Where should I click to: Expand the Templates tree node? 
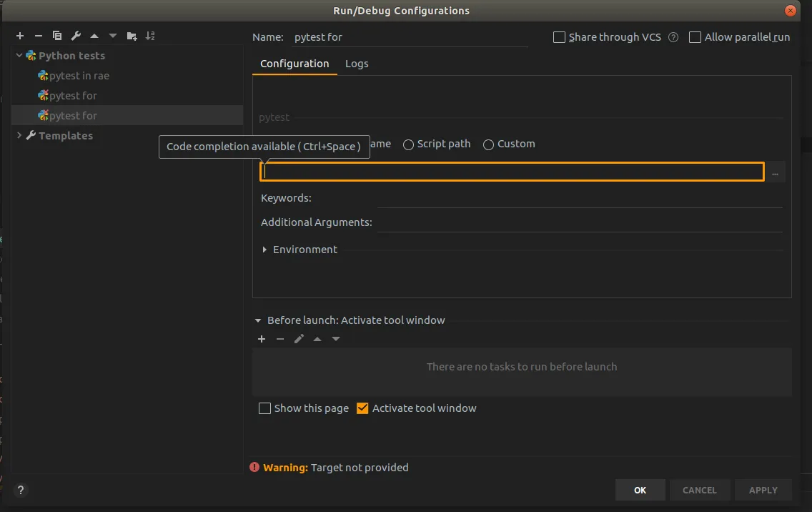coord(19,135)
